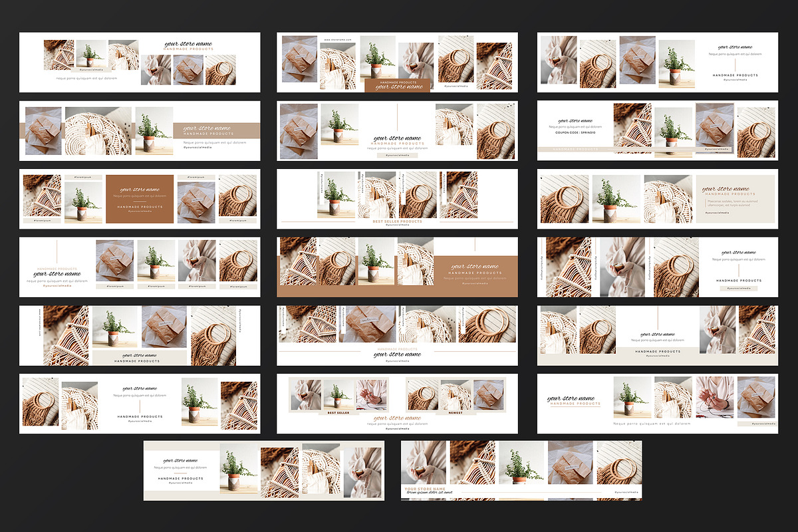Click the 'www.storename.com' text in the top-middle banner
The height and width of the screenshot is (532, 798).
click(x=337, y=39)
